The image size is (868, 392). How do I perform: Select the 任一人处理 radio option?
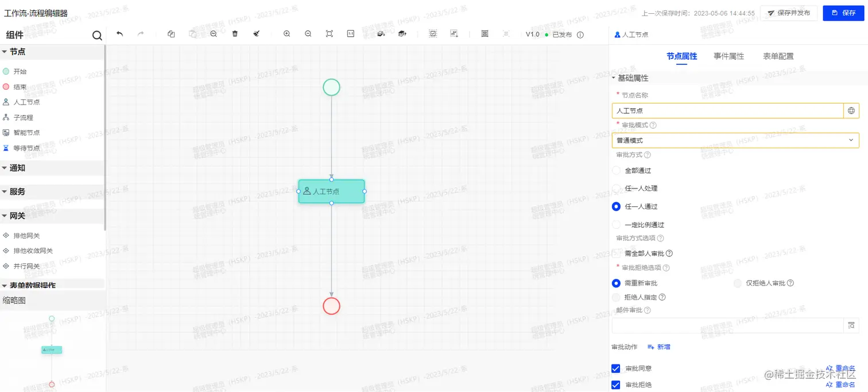pyautogui.click(x=617, y=189)
